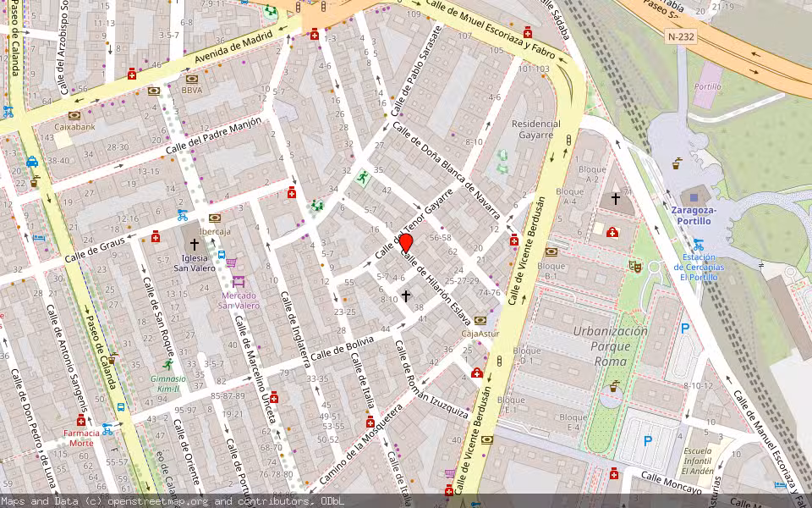Image resolution: width=812 pixels, height=508 pixels.
Task: Select the fountain icon in Urbanización Parque Roma
Action: [x=614, y=386]
